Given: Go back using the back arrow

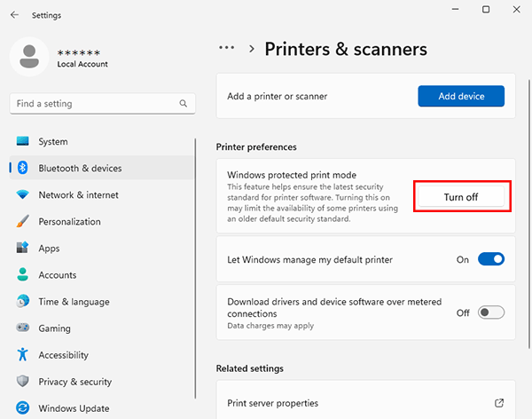Looking at the screenshot, I should [14, 15].
